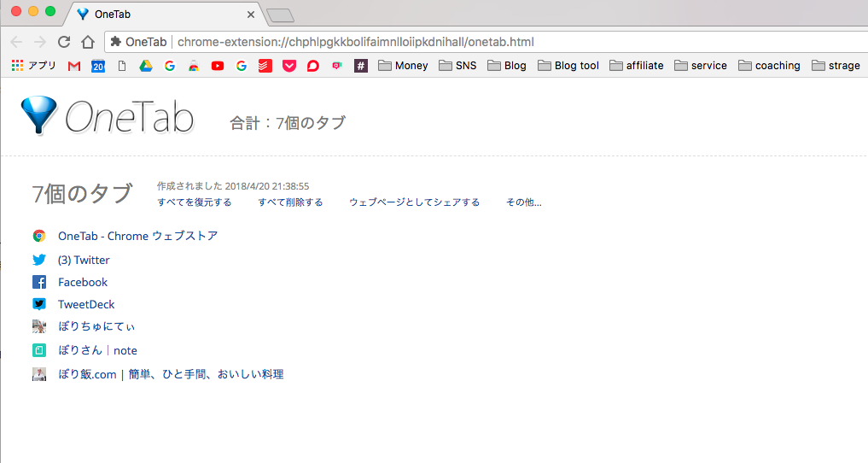Open the Todoist bookmark icon
This screenshot has height=463, width=868.
[265, 66]
